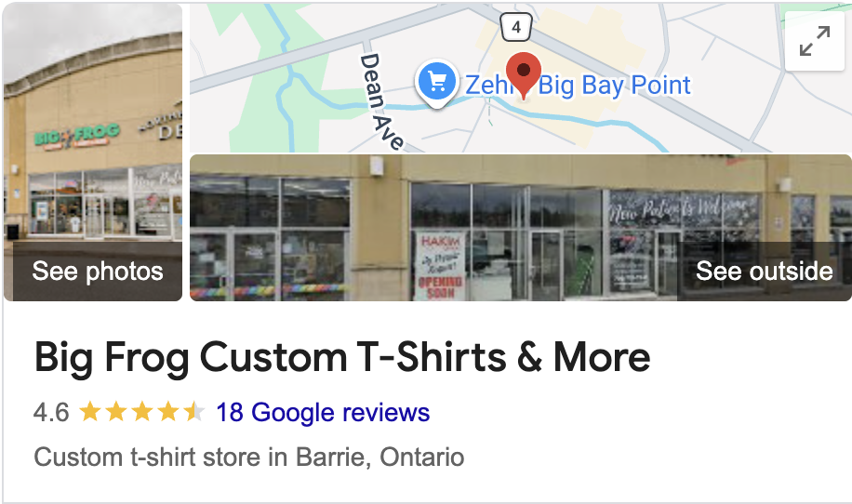This screenshot has height=504, width=852.
Task: Click the Zehrs Big Bay Point map label
Action: [x=578, y=86]
